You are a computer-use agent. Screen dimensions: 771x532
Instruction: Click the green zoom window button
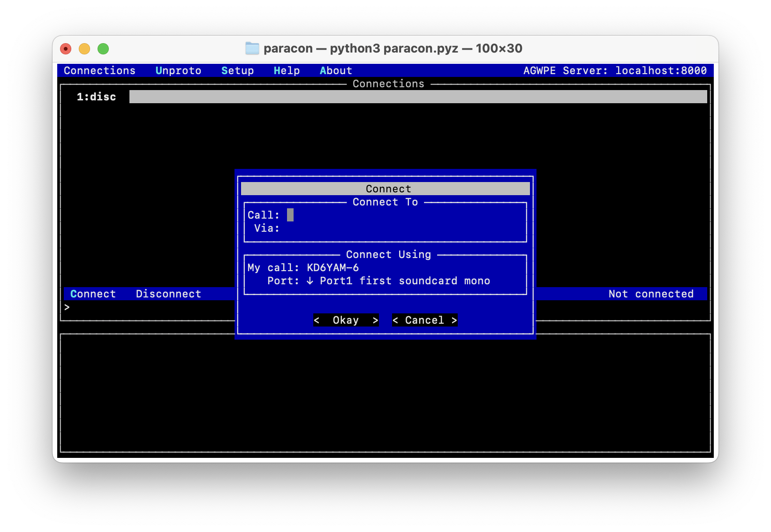pos(103,49)
